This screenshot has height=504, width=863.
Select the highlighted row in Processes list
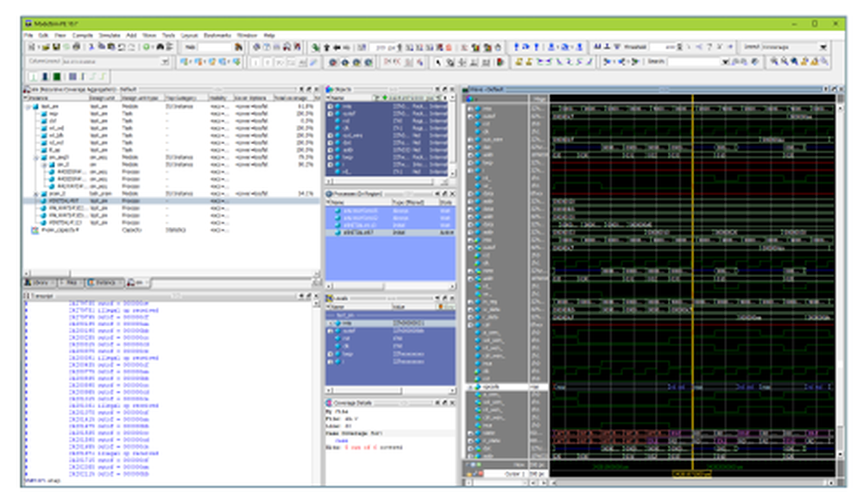(390, 233)
